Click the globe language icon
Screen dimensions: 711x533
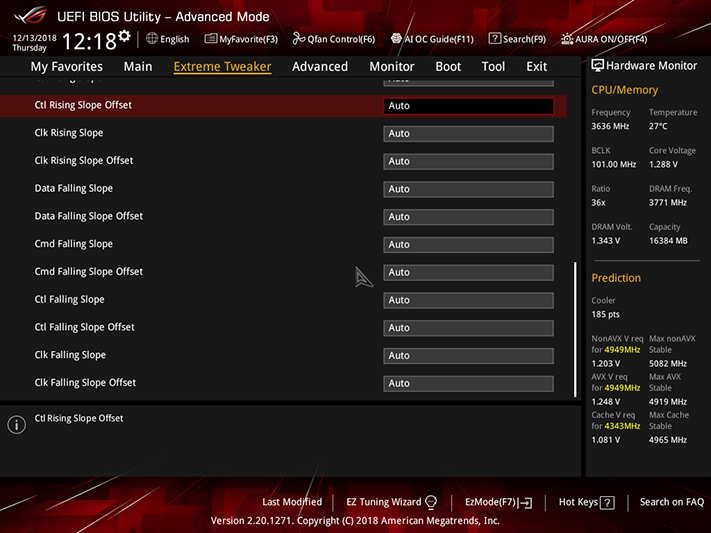(152, 39)
